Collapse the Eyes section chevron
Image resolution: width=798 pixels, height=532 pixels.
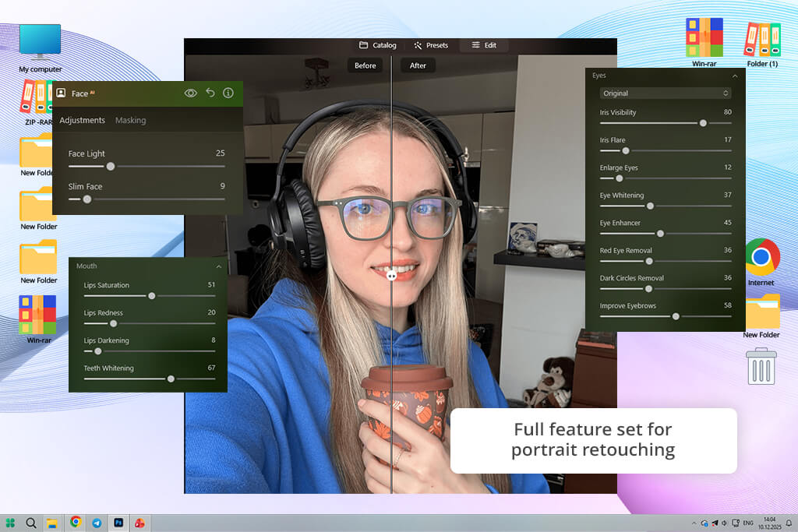tap(734, 76)
